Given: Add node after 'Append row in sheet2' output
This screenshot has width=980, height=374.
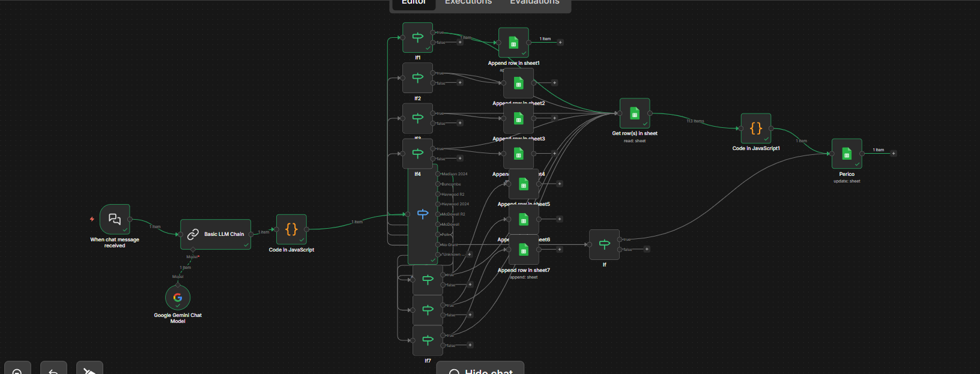Looking at the screenshot, I should [554, 83].
